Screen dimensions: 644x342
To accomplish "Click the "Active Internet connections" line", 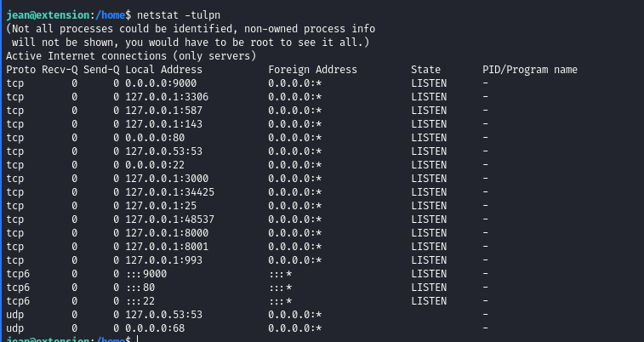I will (131, 55).
